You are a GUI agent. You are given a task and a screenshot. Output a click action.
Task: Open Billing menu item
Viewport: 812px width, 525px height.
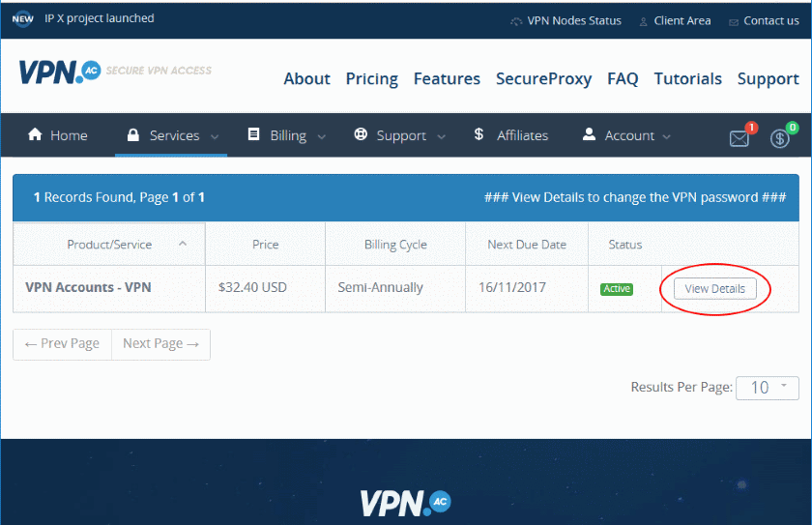[x=287, y=135]
